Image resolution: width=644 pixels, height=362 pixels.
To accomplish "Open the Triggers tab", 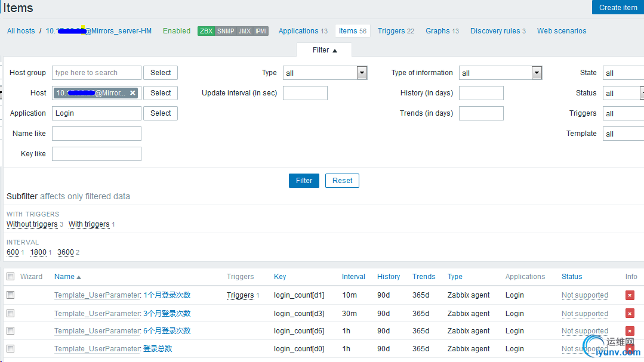I will [396, 31].
